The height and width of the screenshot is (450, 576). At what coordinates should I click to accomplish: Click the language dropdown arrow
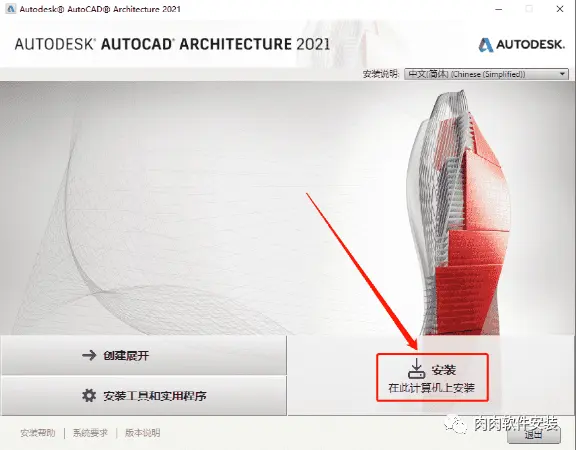[562, 74]
